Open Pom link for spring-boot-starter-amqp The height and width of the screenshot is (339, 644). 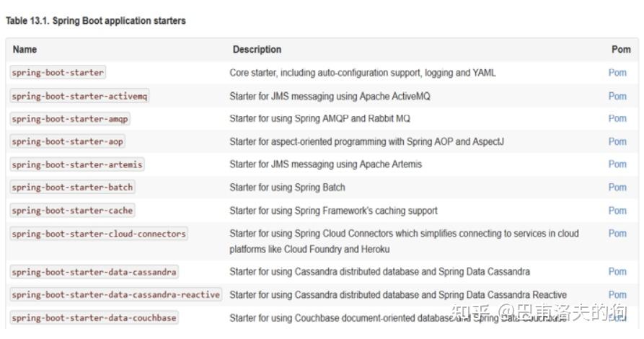tap(617, 118)
